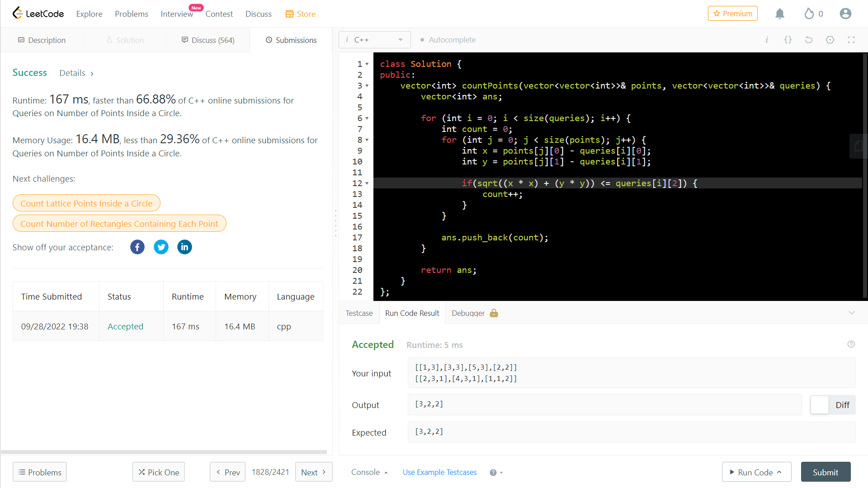Screen dimensions: 868x488
Task: Expand Run Code options arrow
Action: click(x=779, y=472)
